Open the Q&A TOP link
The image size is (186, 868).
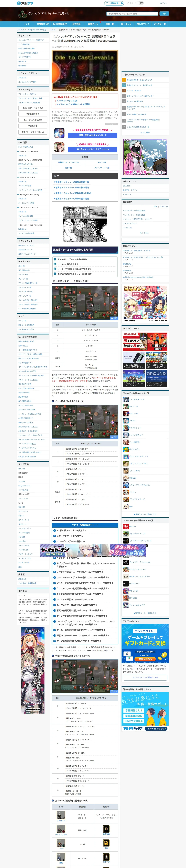(x=127, y=186)
